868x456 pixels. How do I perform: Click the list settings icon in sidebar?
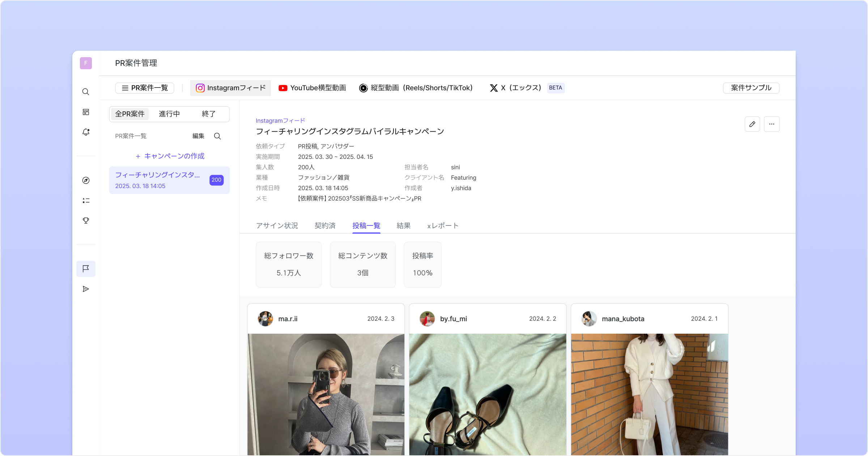86,200
